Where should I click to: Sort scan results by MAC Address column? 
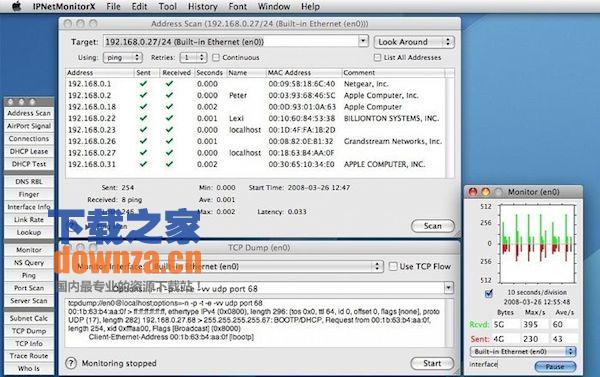pyautogui.click(x=303, y=73)
